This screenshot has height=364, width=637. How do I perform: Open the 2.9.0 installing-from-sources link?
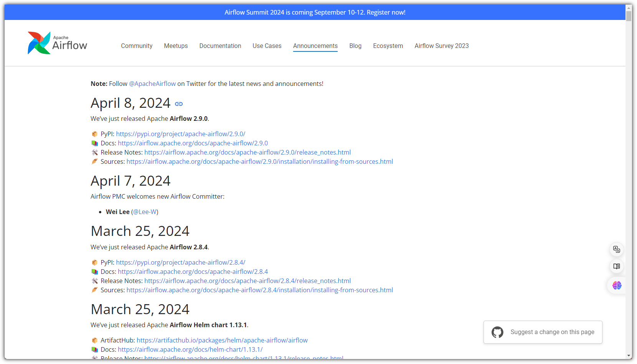(x=260, y=161)
